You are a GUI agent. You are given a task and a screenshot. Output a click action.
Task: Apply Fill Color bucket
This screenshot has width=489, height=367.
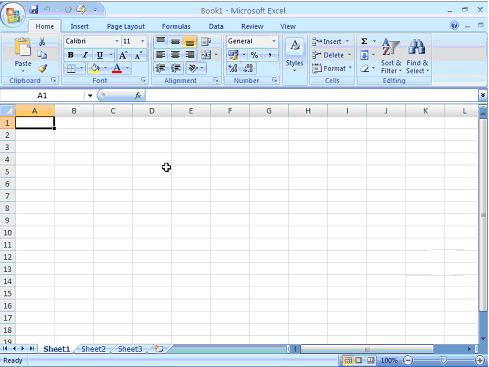pos(95,69)
